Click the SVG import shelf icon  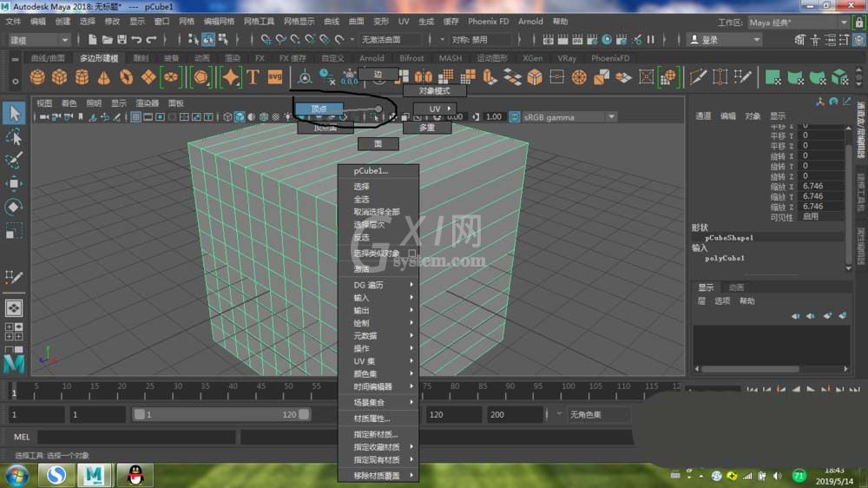275,77
